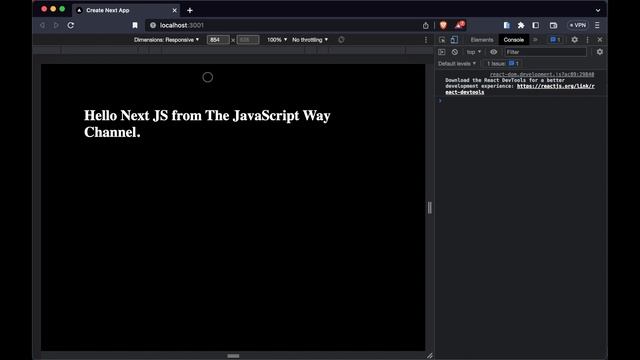Go forward using the forward arrow
The image size is (640, 360).
click(x=56, y=25)
